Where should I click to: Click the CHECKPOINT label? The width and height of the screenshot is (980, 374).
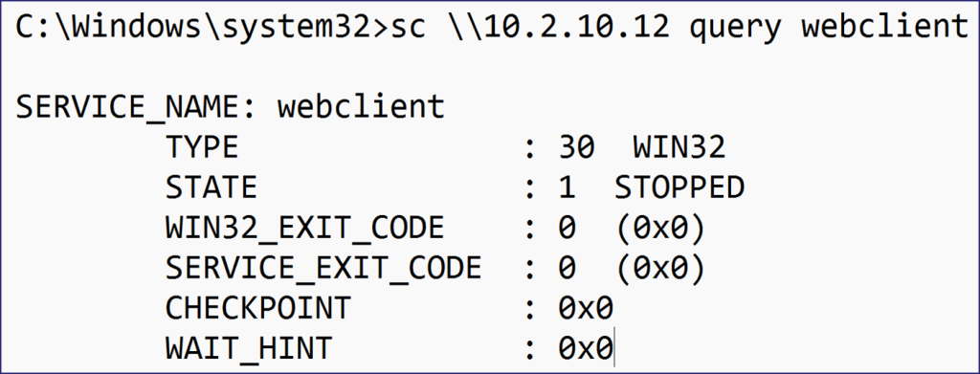[258, 308]
